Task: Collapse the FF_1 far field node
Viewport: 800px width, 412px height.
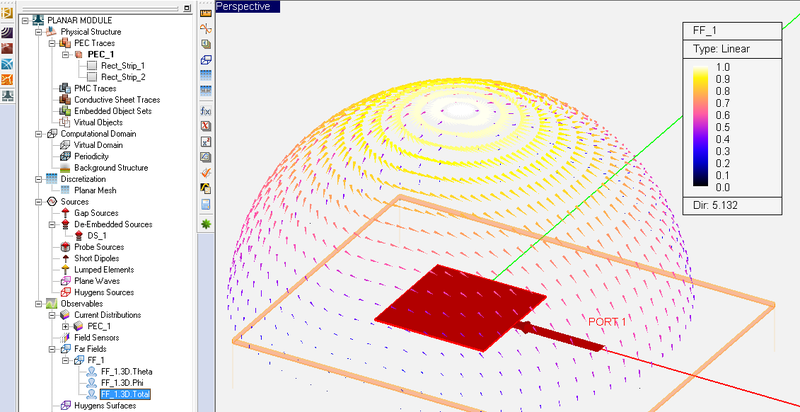Action: [x=66, y=359]
